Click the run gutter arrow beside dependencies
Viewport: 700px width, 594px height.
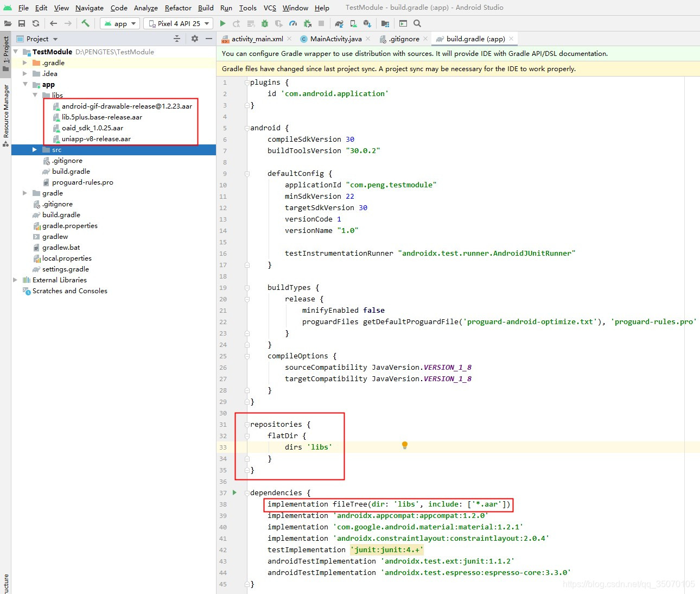pos(234,492)
